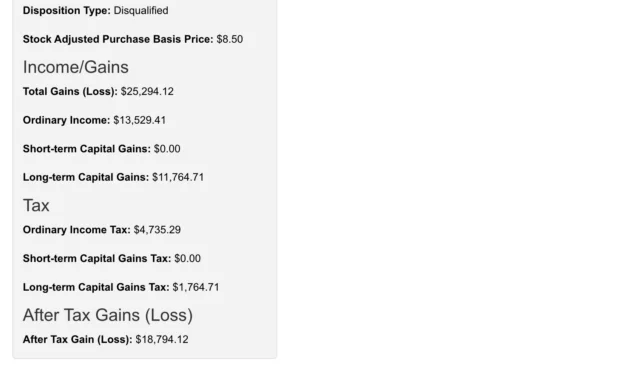Click the Disposition Type label
Viewport: 630px width, 365px height.
[66, 10]
